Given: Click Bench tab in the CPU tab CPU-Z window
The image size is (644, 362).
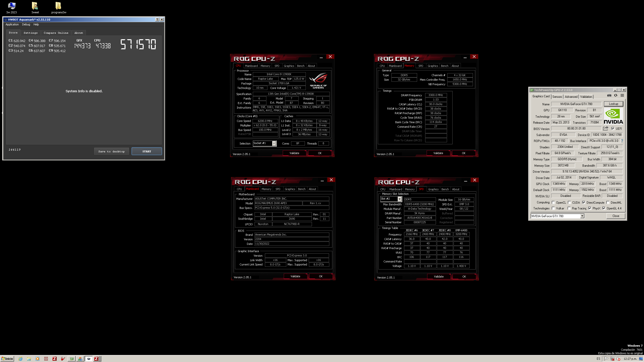Looking at the screenshot, I should point(301,66).
